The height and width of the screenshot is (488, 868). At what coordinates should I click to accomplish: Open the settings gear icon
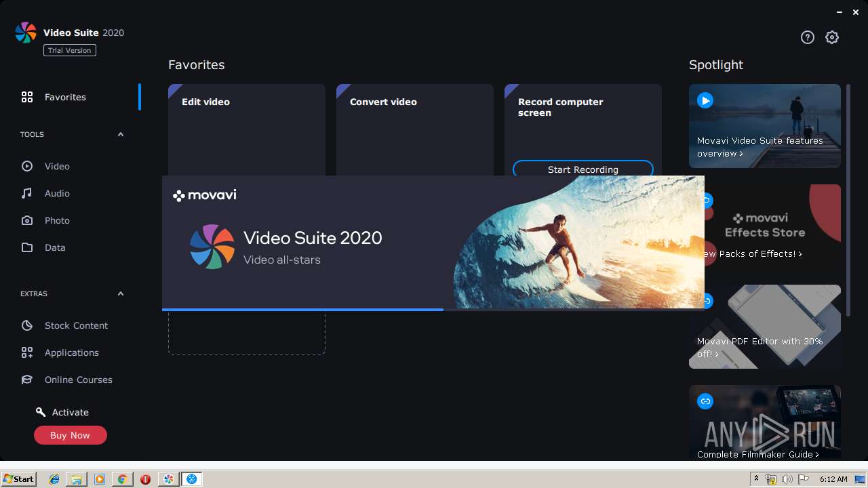[832, 37]
